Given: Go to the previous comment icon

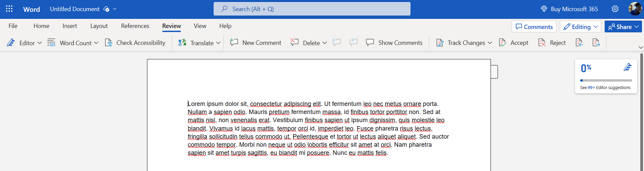Looking at the screenshot, I should 336,42.
